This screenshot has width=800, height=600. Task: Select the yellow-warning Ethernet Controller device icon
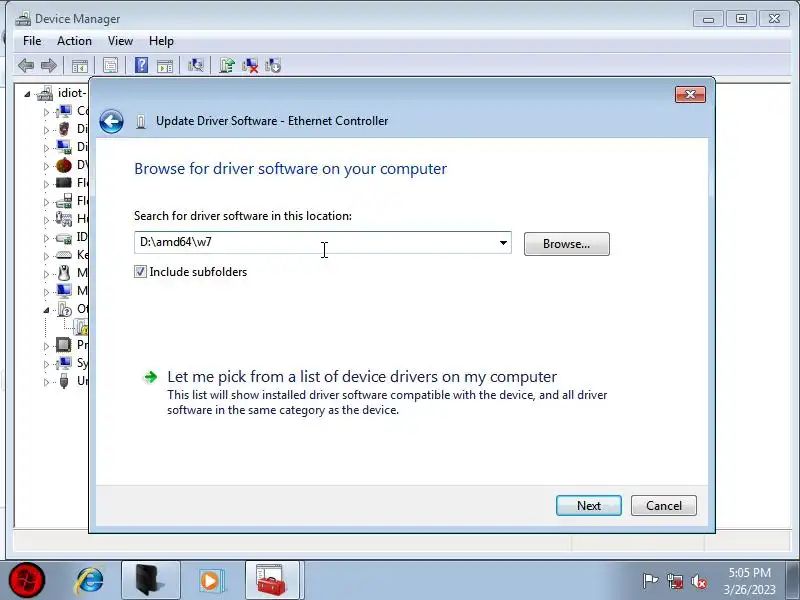pos(82,327)
